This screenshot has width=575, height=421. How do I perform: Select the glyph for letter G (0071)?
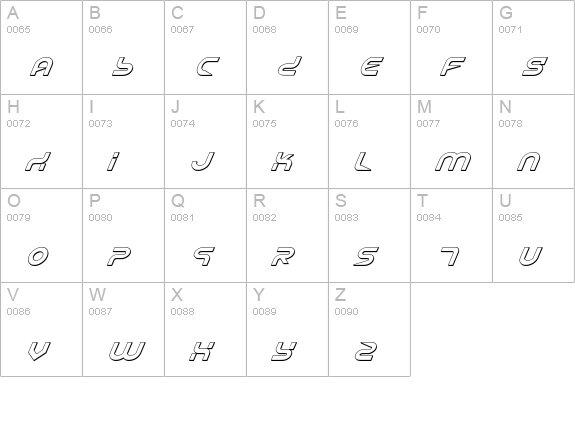pyautogui.click(x=535, y=67)
